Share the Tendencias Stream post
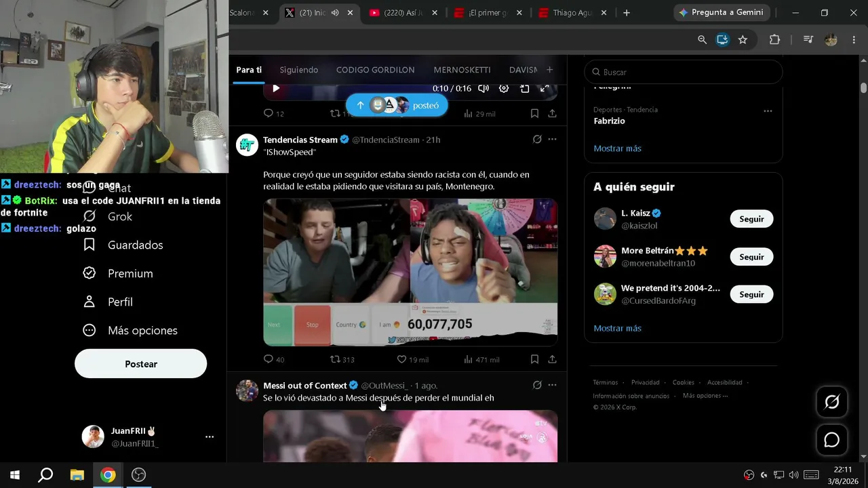Viewport: 868px width, 488px height. tap(553, 359)
